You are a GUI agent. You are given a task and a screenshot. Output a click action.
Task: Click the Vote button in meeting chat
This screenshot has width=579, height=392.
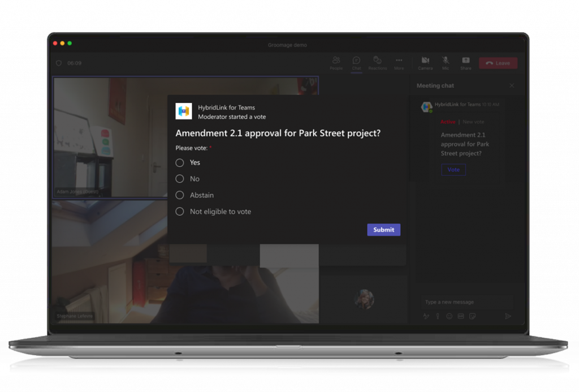click(453, 170)
